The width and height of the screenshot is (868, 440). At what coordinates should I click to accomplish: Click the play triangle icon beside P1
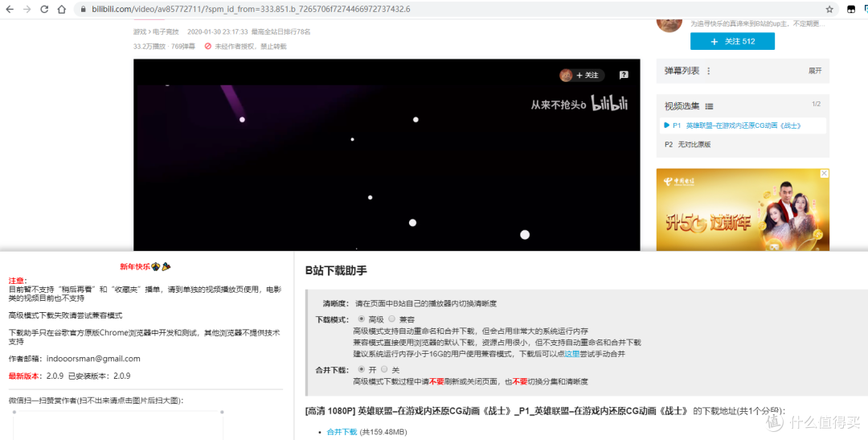pos(666,125)
